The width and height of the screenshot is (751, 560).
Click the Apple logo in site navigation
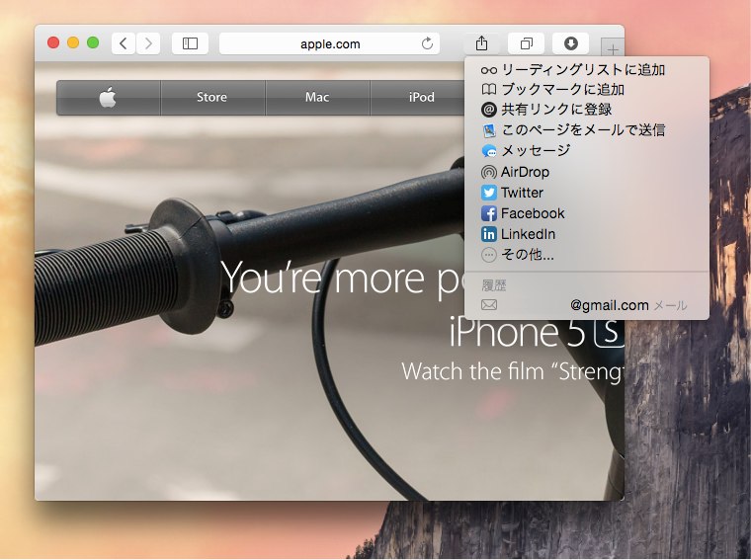109,98
